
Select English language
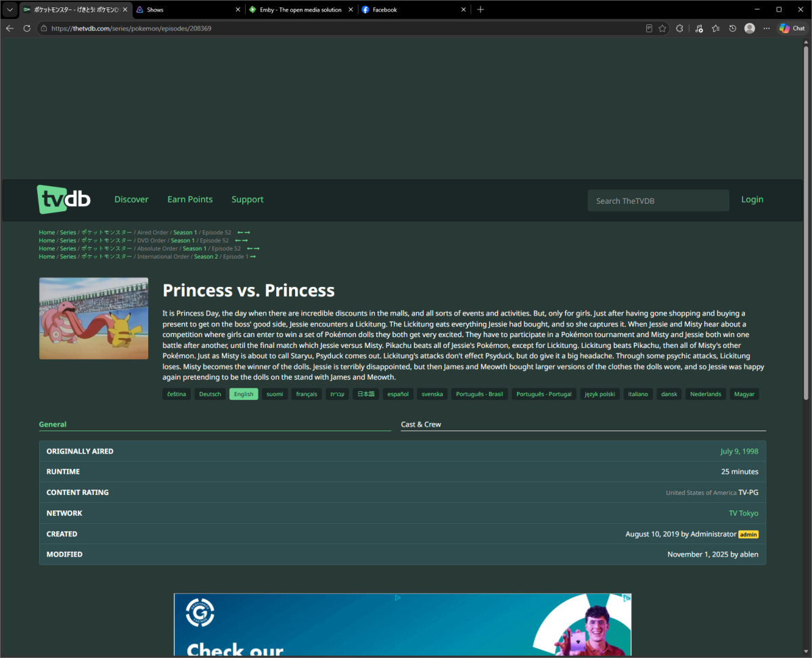[x=244, y=394]
